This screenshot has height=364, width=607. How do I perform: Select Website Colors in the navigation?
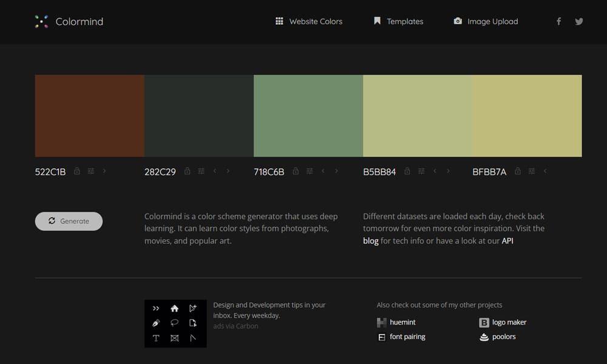308,21
